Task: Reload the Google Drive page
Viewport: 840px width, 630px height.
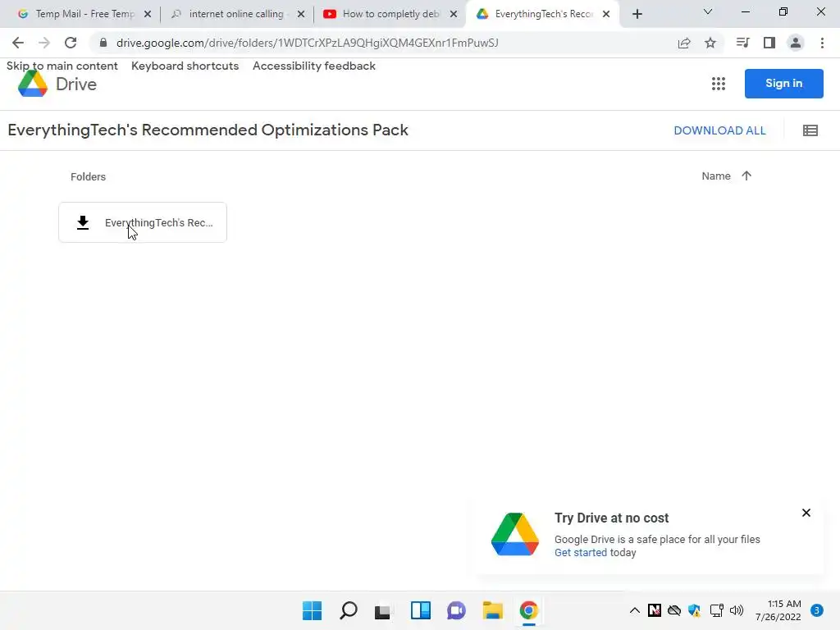Action: pyautogui.click(x=71, y=43)
